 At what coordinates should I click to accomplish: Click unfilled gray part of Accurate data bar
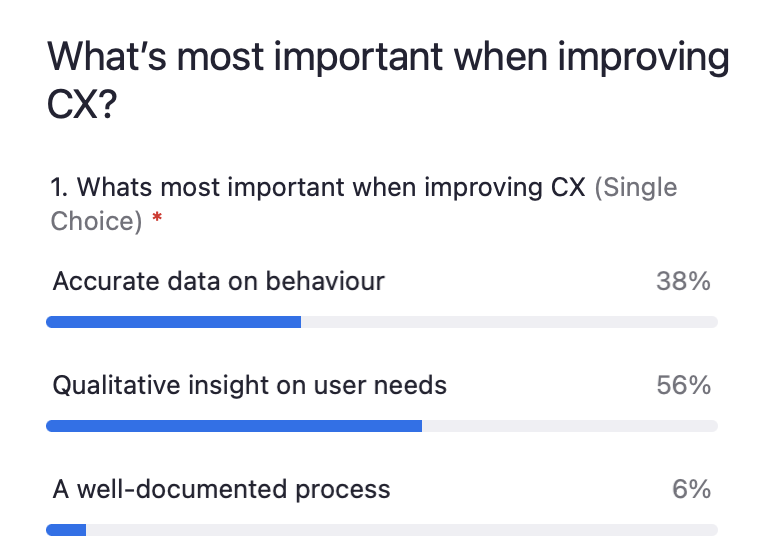click(510, 322)
